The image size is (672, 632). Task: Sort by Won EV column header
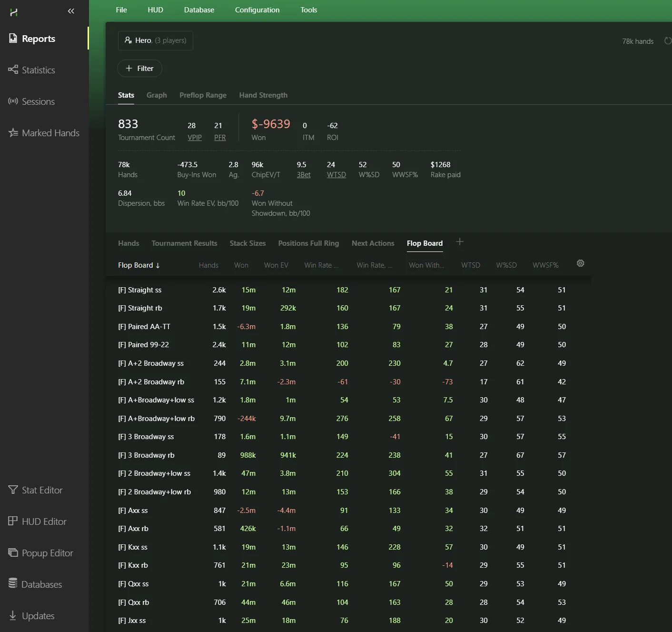276,265
